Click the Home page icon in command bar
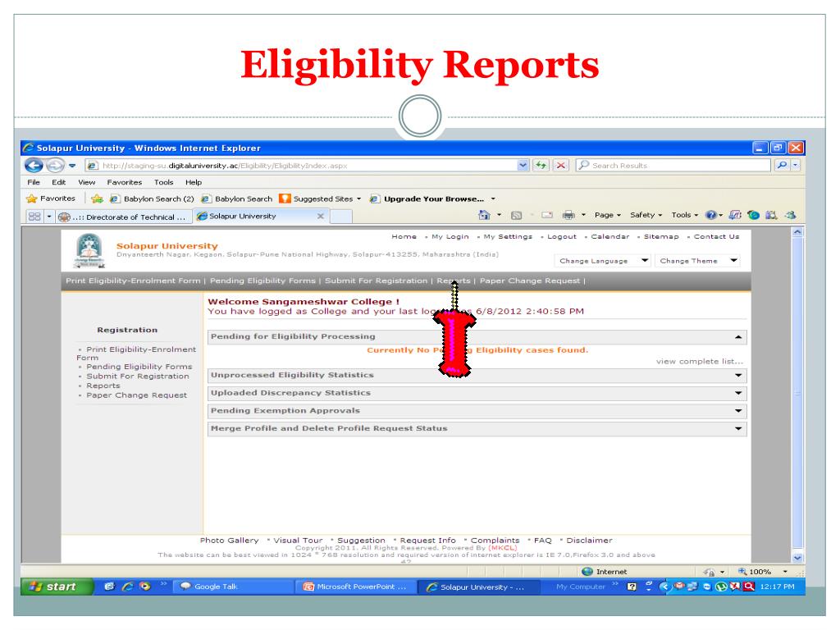This screenshot has width=840, height=630. coord(484,215)
